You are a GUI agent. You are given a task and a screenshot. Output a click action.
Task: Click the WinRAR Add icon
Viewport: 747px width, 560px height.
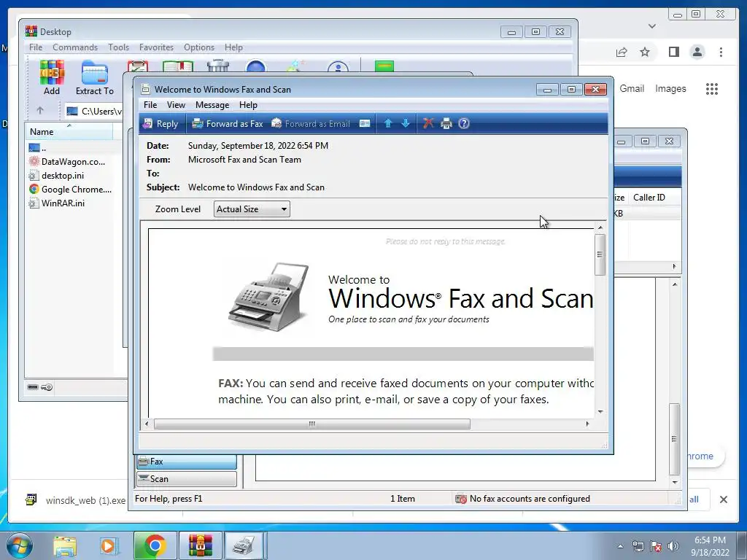(52, 78)
